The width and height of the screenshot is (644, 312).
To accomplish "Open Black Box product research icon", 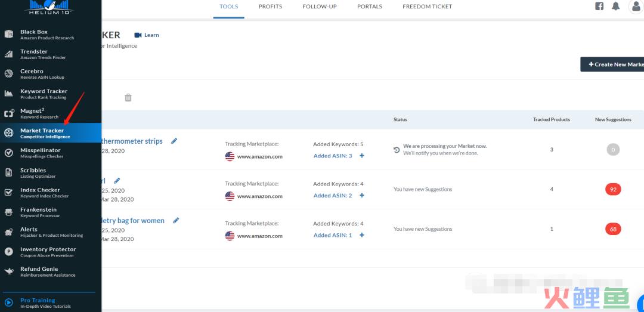I will pos(8,34).
